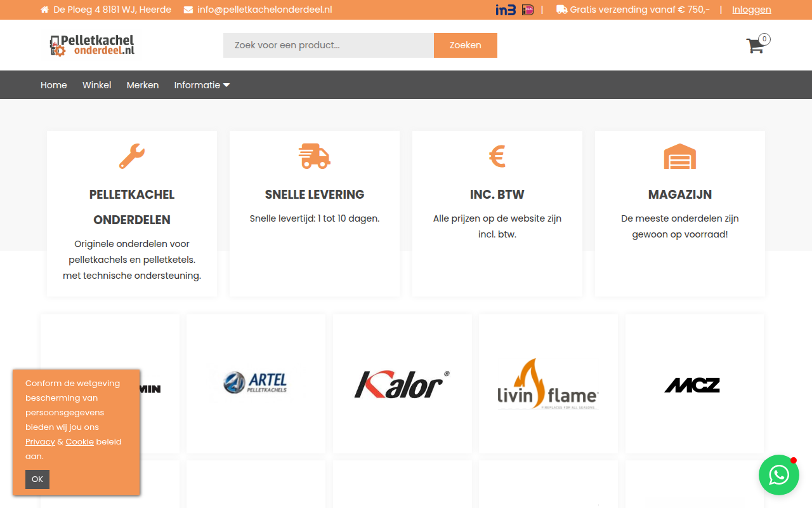Viewport: 812px width, 508px height.
Task: Go to the Home menu item
Action: point(54,85)
